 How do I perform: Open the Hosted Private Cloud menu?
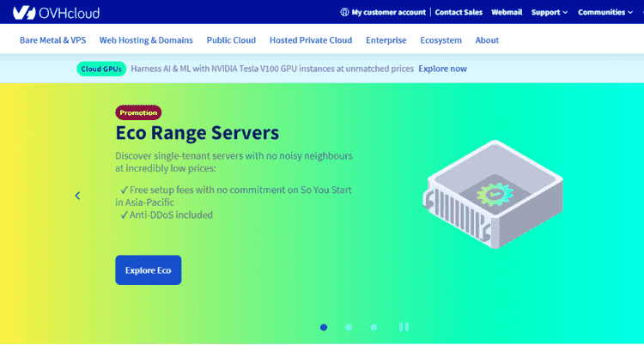coord(311,40)
